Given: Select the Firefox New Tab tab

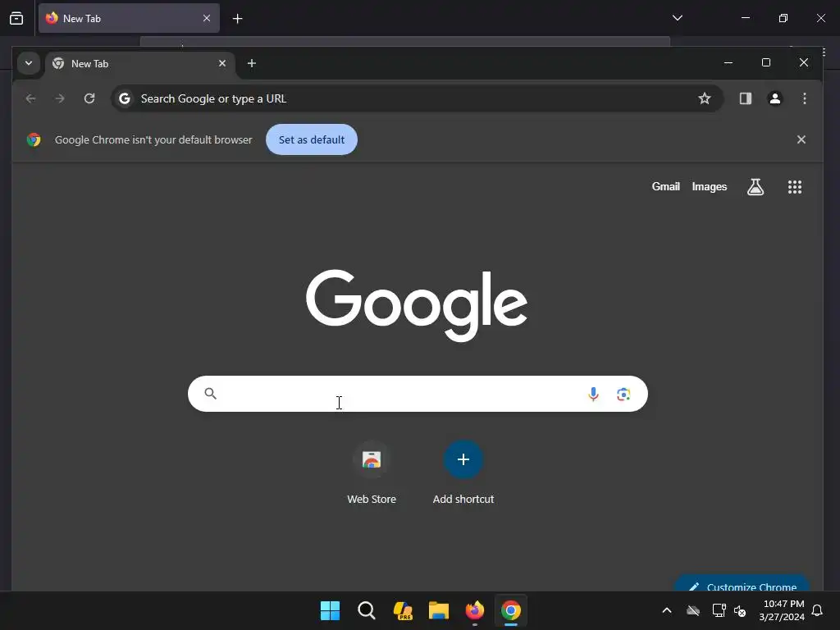Looking at the screenshot, I should point(129,18).
